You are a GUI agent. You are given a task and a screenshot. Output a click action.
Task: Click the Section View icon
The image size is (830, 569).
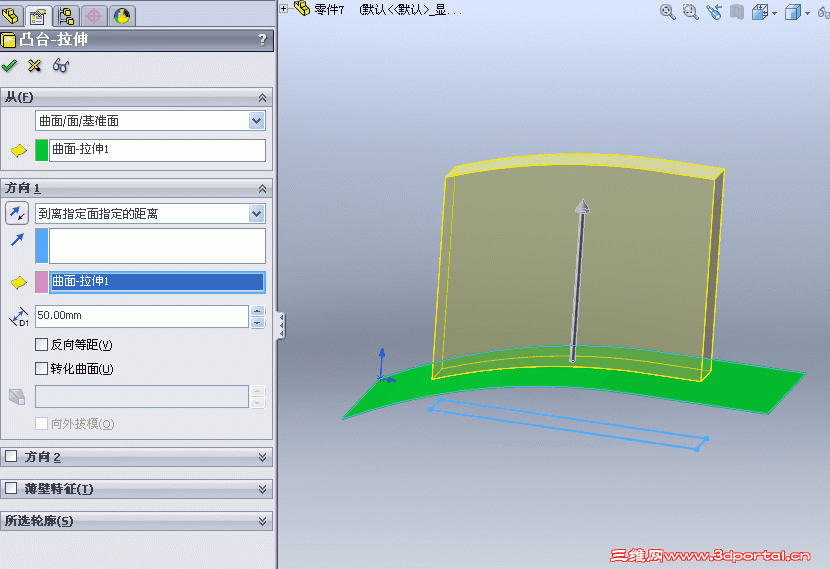click(737, 12)
